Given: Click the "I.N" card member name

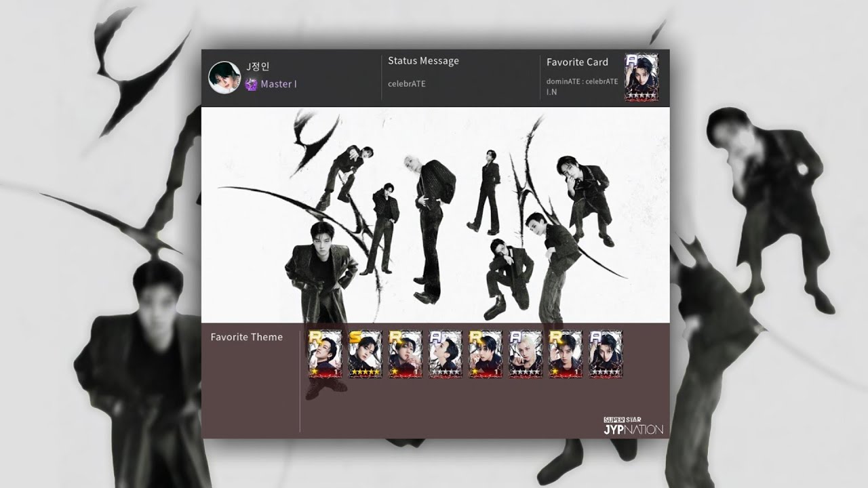Looking at the screenshot, I should [x=551, y=91].
